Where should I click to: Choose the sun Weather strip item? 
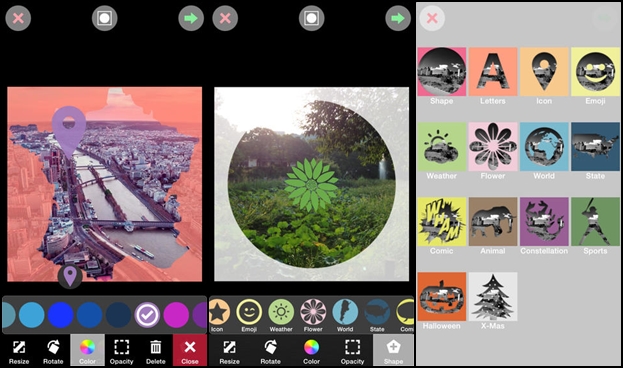click(x=281, y=316)
